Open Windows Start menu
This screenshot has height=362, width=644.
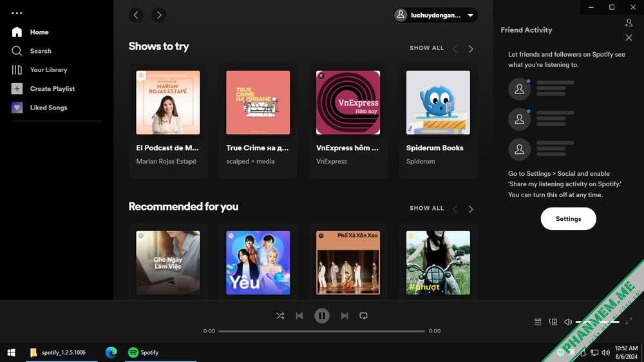pyautogui.click(x=11, y=352)
